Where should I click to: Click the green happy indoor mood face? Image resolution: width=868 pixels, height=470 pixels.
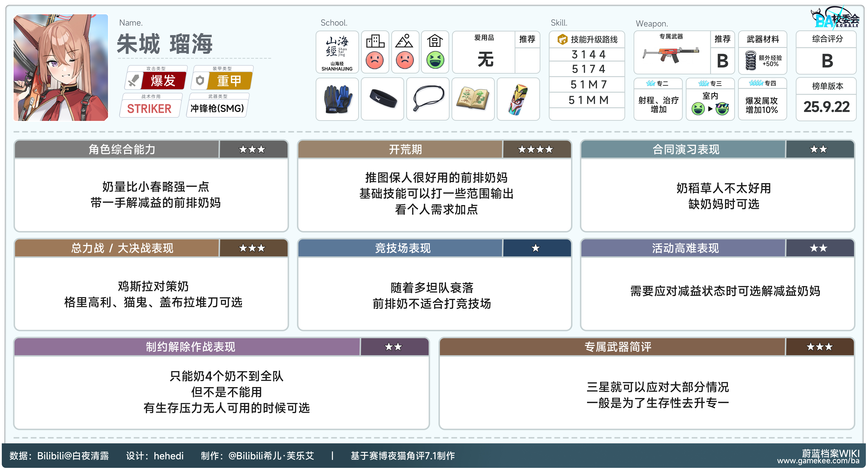tap(435, 60)
